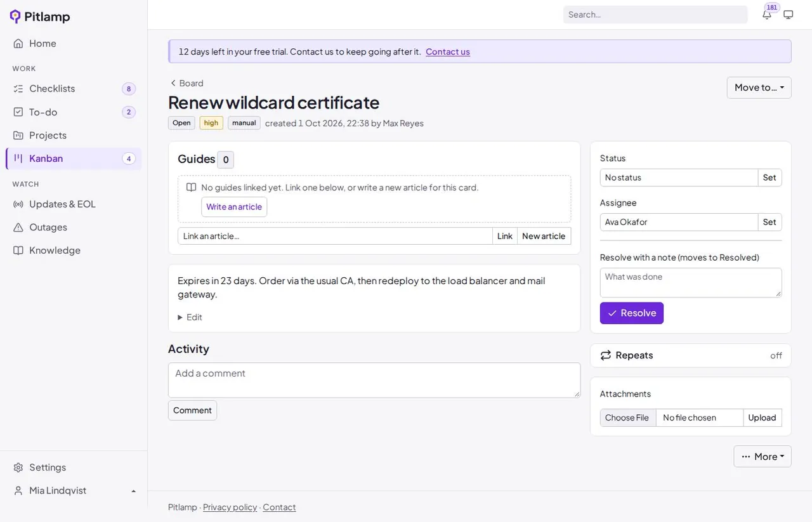Image resolution: width=812 pixels, height=522 pixels.
Task: Click the Upload button
Action: pyautogui.click(x=762, y=418)
